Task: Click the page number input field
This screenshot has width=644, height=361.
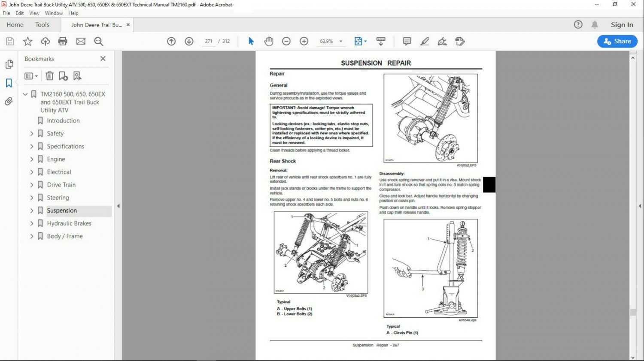Action: tap(209, 42)
